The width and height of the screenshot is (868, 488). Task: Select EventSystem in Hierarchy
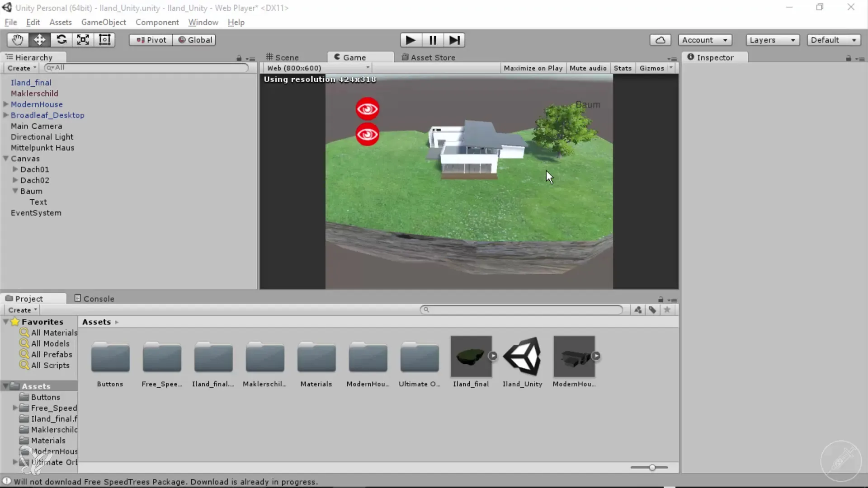click(36, 213)
